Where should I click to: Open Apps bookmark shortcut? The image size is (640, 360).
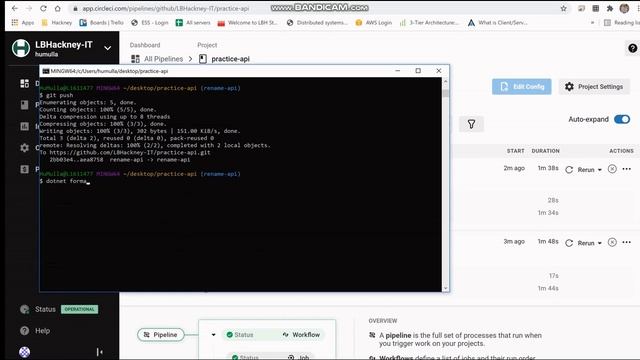[23, 22]
